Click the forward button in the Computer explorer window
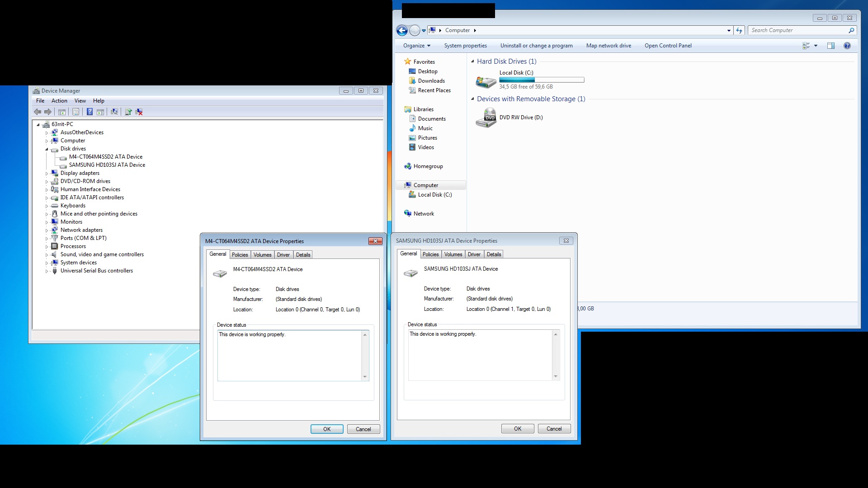The width and height of the screenshot is (868, 488). click(x=415, y=30)
